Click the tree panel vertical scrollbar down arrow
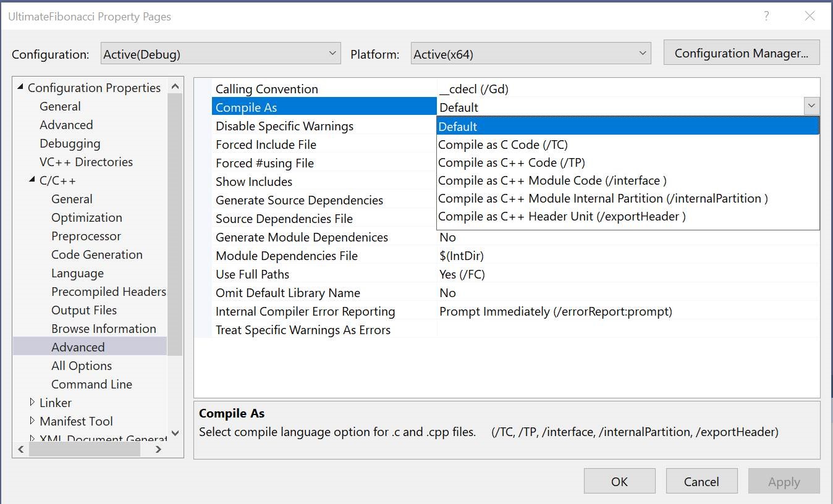The height and width of the screenshot is (504, 833). click(x=175, y=434)
